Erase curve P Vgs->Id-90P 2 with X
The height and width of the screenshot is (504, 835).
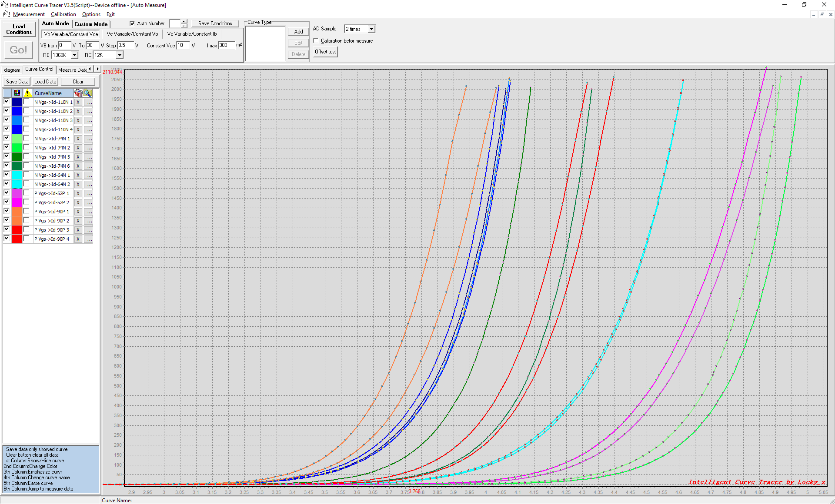pyautogui.click(x=78, y=221)
